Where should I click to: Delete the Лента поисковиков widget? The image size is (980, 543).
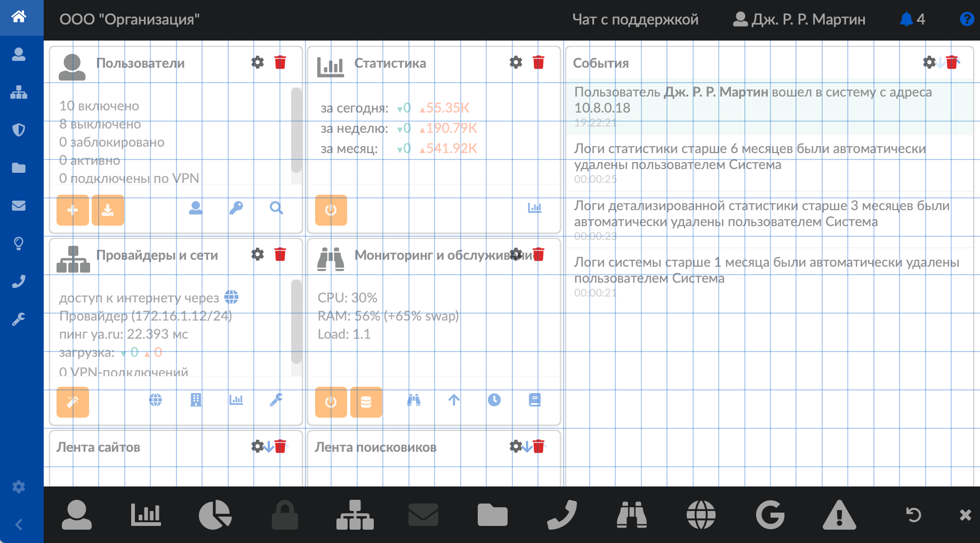539,446
